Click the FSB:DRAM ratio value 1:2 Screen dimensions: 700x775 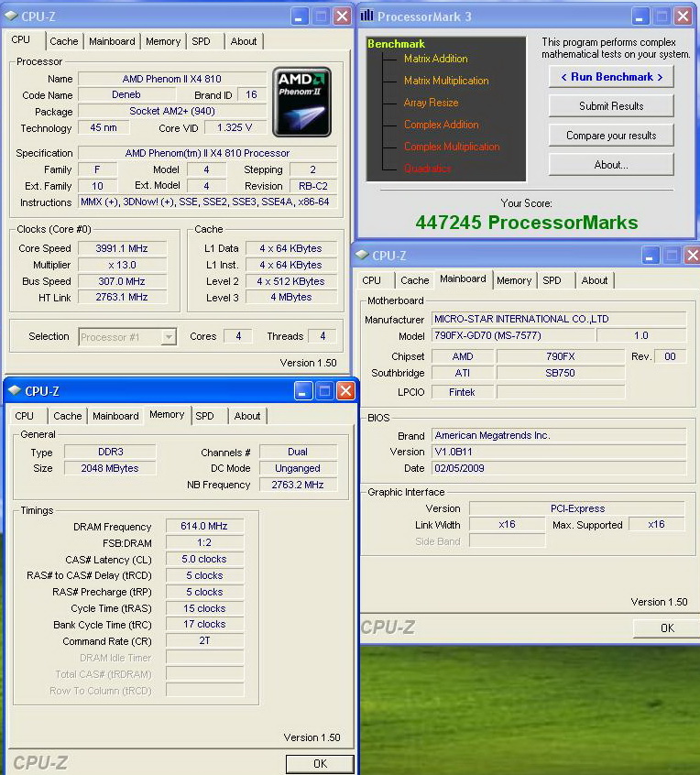204,542
